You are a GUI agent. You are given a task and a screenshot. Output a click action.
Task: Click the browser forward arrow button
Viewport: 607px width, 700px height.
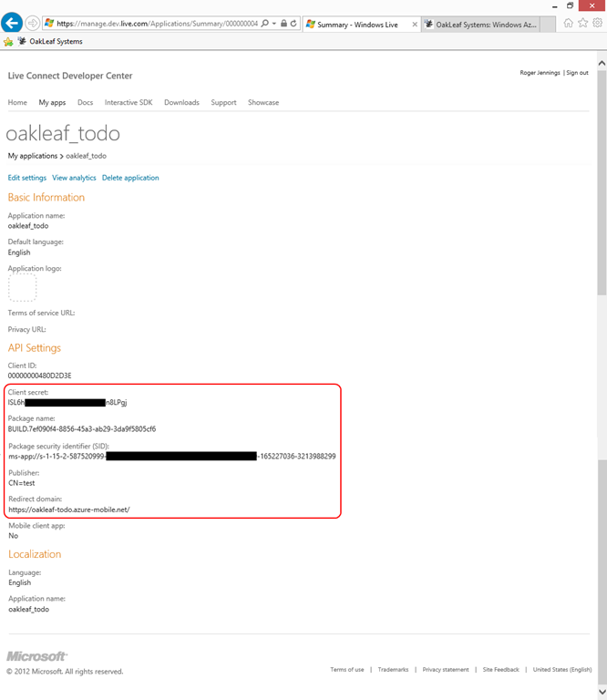[x=32, y=23]
